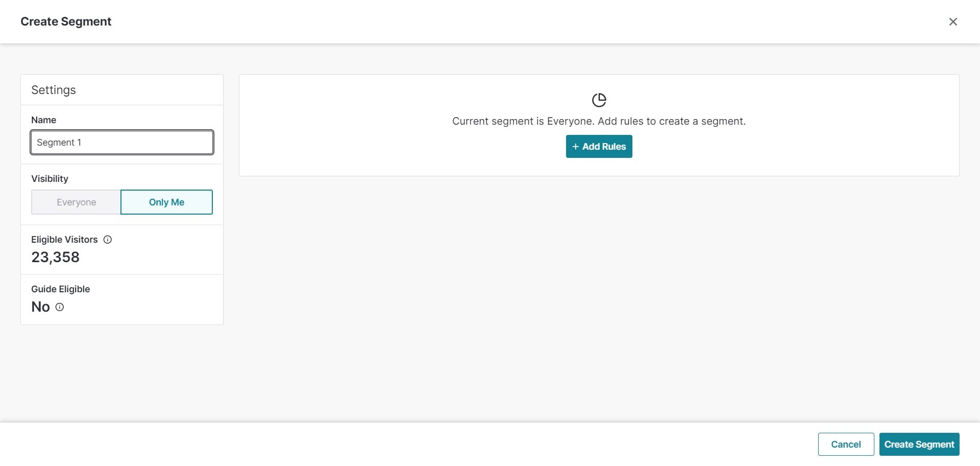This screenshot has height=466, width=980.
Task: Focus the segment Name input field
Action: (122, 143)
